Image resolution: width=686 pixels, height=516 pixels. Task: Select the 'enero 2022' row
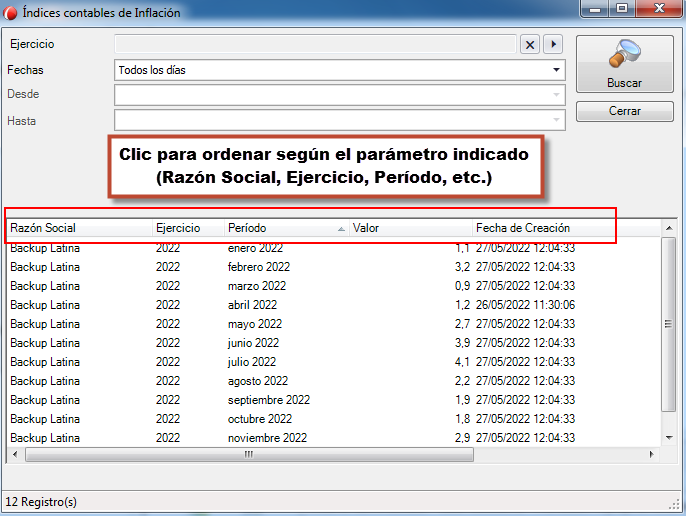point(332,248)
